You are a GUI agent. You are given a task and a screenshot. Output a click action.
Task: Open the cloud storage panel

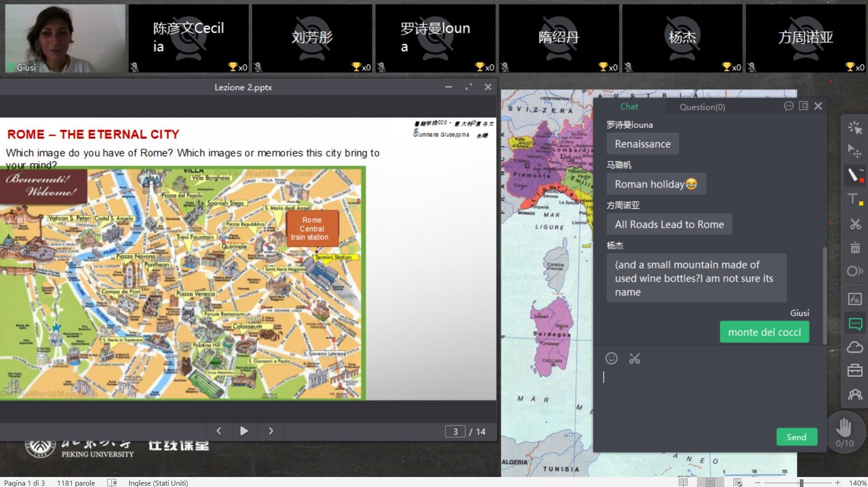point(855,348)
